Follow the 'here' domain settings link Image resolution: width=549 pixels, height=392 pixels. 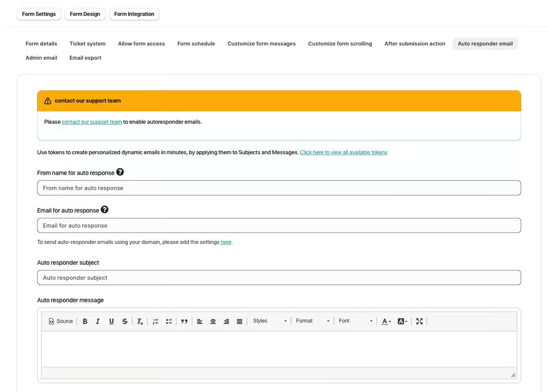pyautogui.click(x=226, y=242)
